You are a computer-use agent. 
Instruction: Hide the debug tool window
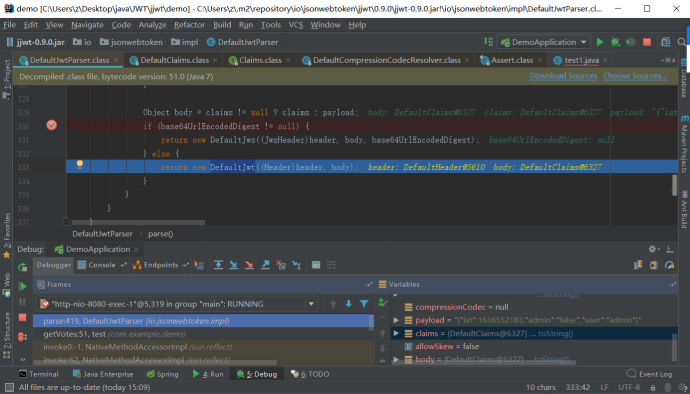click(669, 249)
